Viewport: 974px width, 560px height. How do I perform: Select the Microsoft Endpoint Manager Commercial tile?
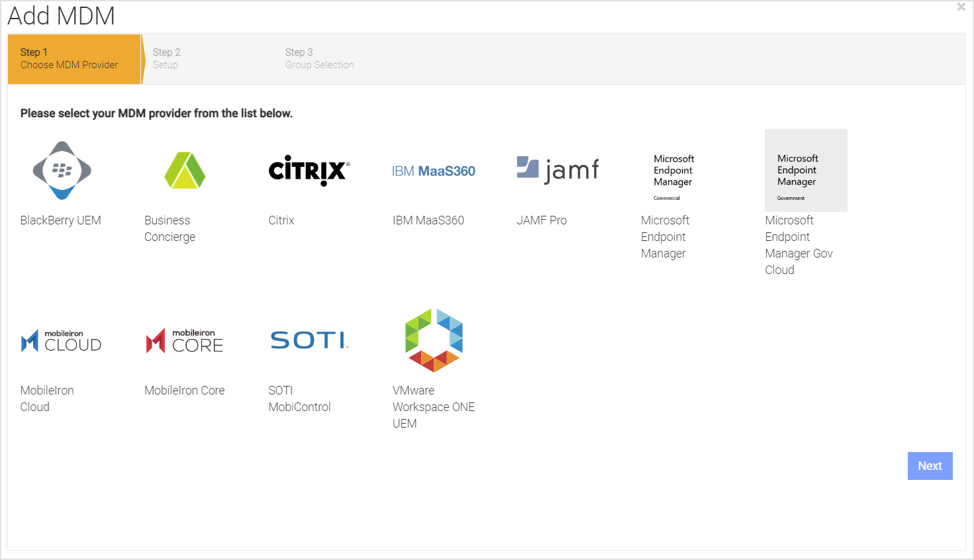pyautogui.click(x=673, y=175)
